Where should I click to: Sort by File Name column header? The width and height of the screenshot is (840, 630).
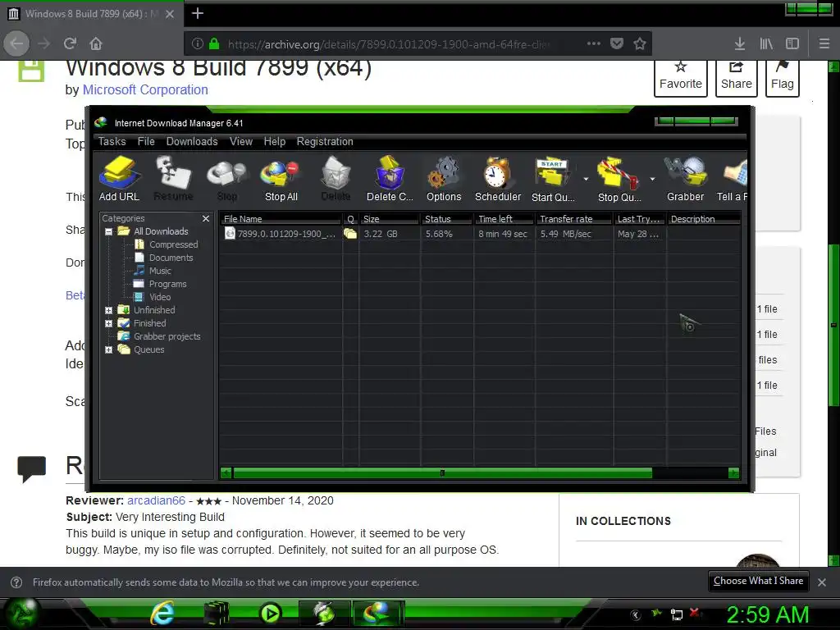(x=281, y=219)
